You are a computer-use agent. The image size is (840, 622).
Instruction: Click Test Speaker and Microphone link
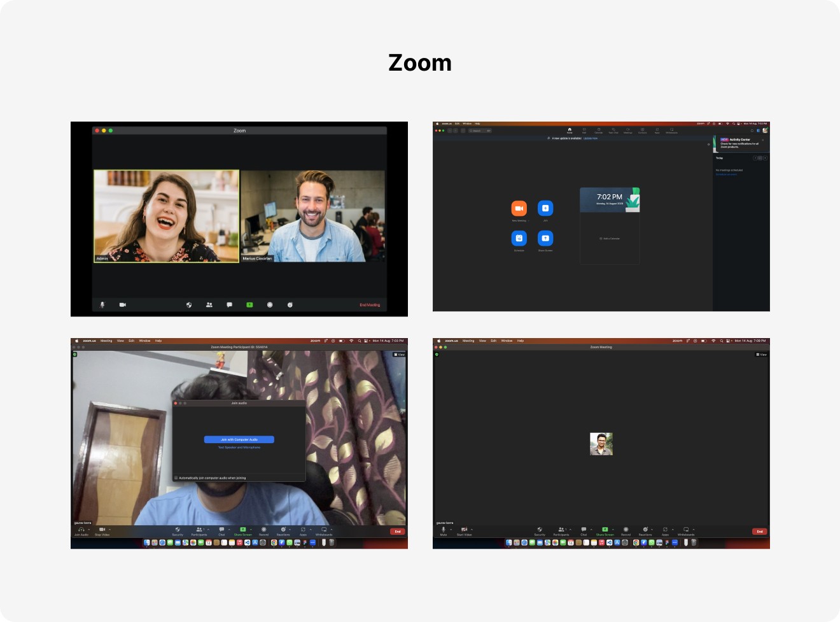239,448
